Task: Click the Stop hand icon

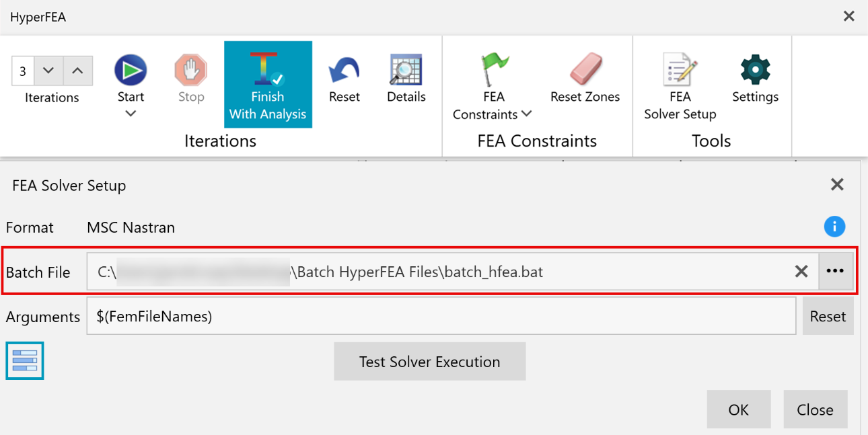Action: pos(191,70)
